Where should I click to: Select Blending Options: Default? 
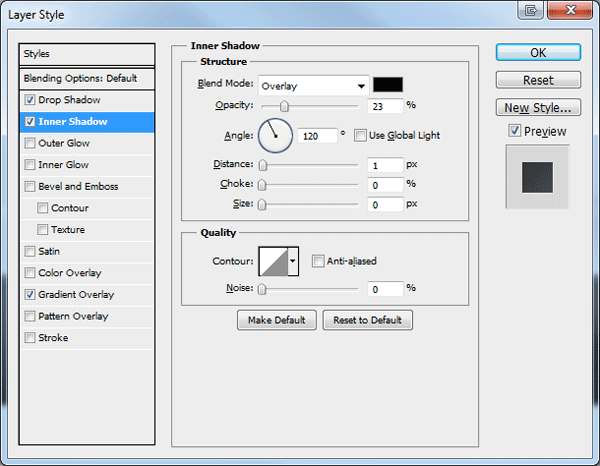87,79
